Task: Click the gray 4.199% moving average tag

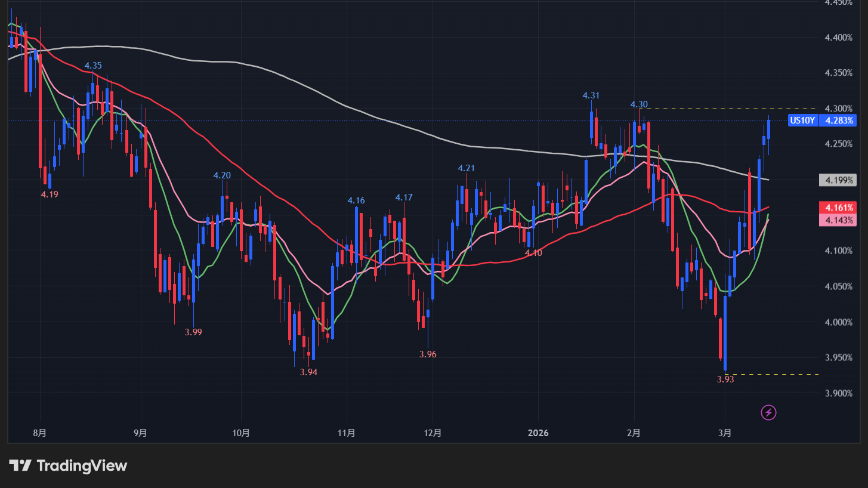Action: [838, 180]
